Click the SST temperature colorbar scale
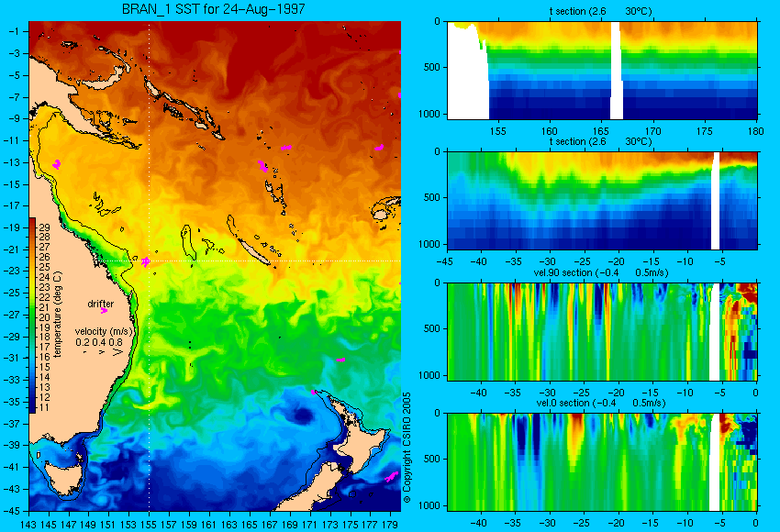This screenshot has width=780, height=532. click(32, 316)
